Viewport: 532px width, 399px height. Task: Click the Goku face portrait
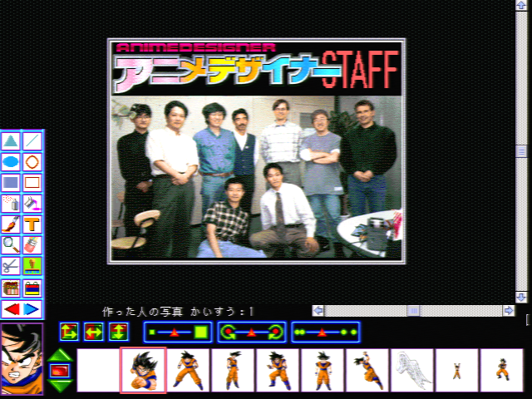[22, 359]
